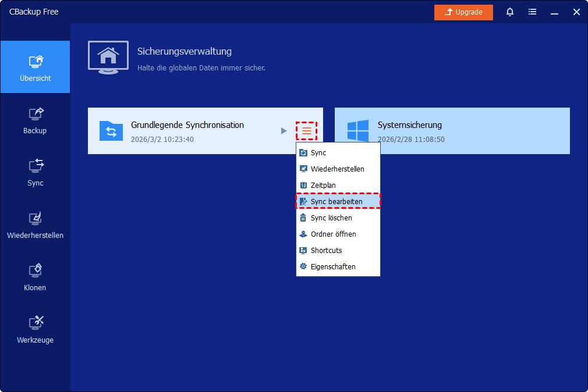Viewport: 588px width, 392px height.
Task: Click Sync bearbeiten menu entry
Action: [x=338, y=202]
